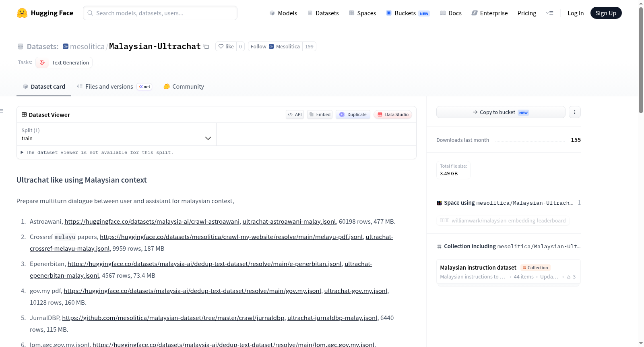Open the ultrachat-gov.my.jsonl link
This screenshot has width=644, height=347.
356,291
